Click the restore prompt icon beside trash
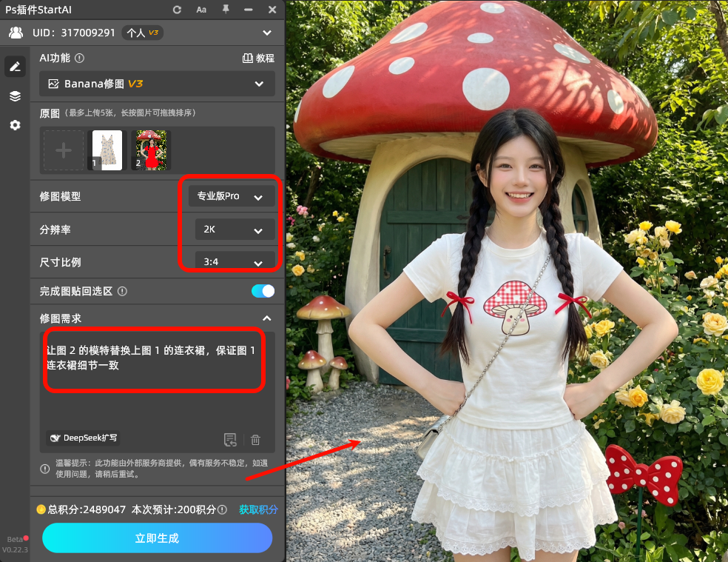 [230, 439]
